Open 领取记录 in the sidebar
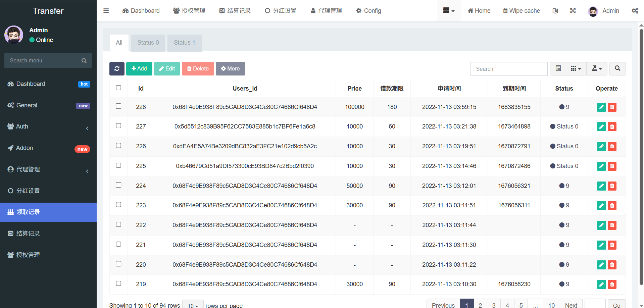Image resolution: width=644 pixels, height=308 pixels. tap(48, 212)
